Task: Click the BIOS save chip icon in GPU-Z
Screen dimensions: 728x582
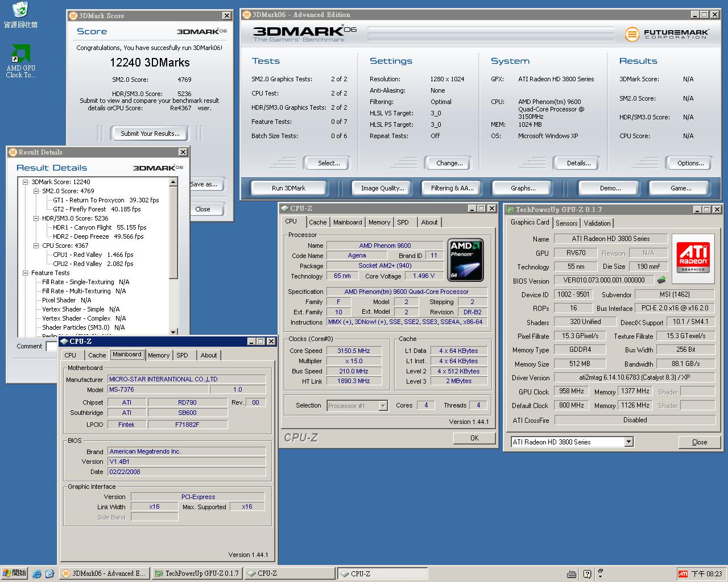Action: 661,280
